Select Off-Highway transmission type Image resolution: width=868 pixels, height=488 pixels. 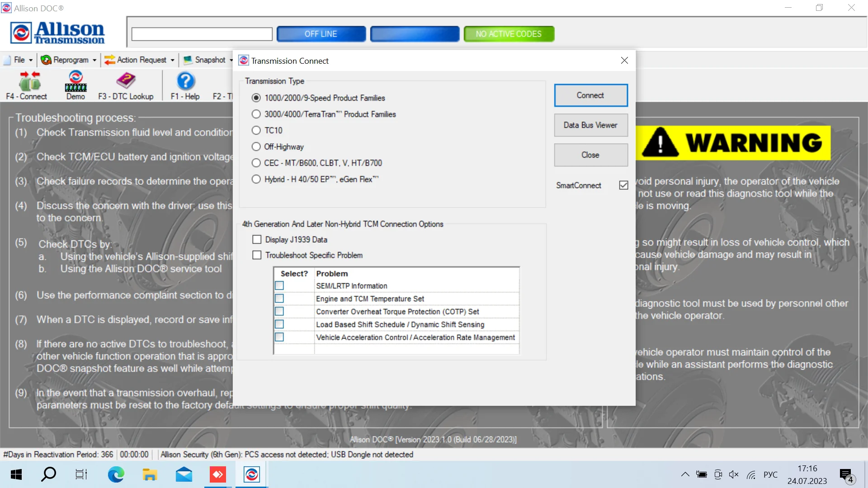(256, 147)
